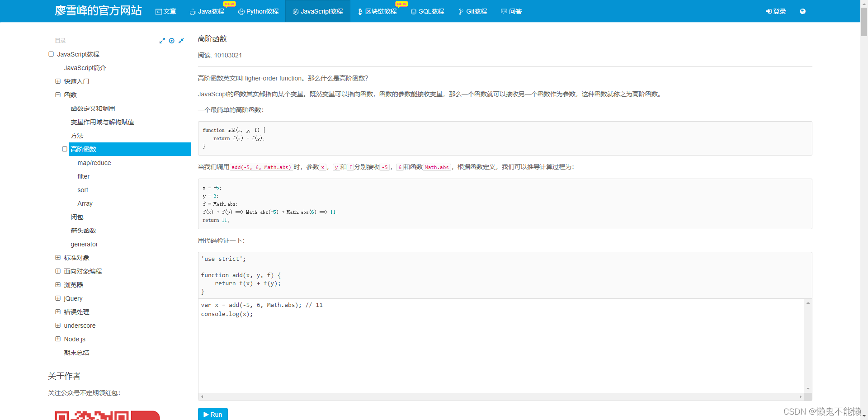This screenshot has width=868, height=420.
Task: Click the expand-all arrows icon in the sidebar header
Action: (x=162, y=41)
